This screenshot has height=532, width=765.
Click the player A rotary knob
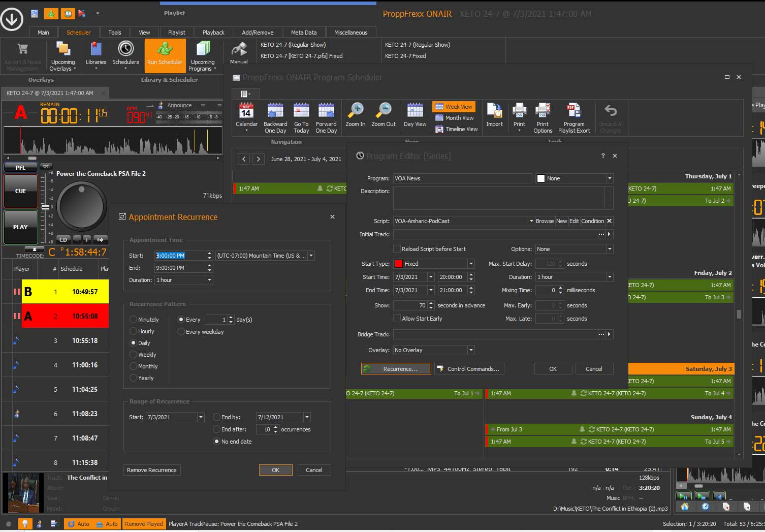81,206
